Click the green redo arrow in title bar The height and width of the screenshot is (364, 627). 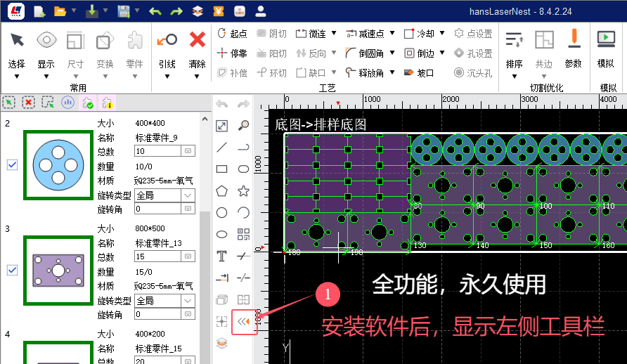176,11
